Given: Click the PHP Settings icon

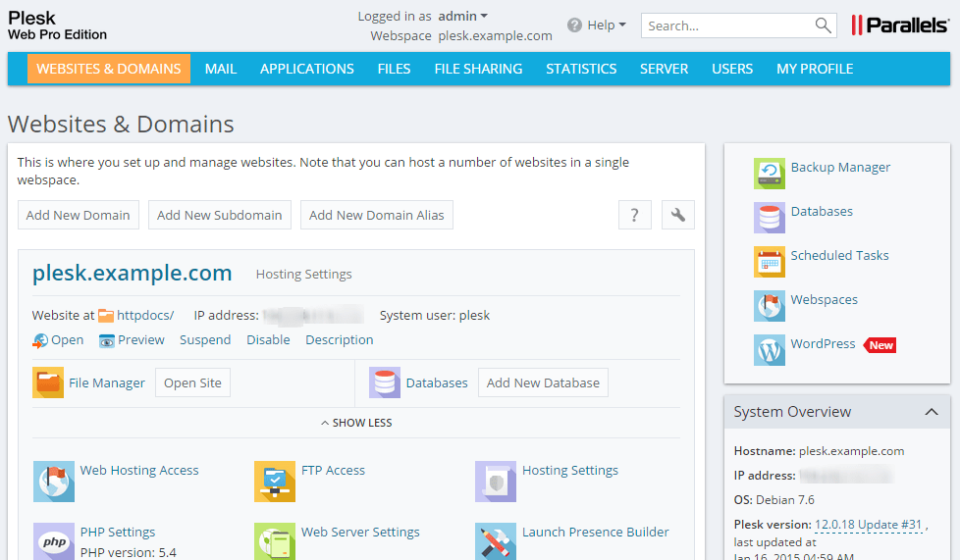Looking at the screenshot, I should coord(54,541).
